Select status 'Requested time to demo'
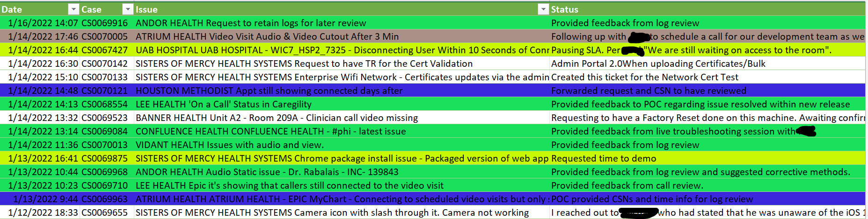Viewport: 868px width, 219px height. (708, 158)
